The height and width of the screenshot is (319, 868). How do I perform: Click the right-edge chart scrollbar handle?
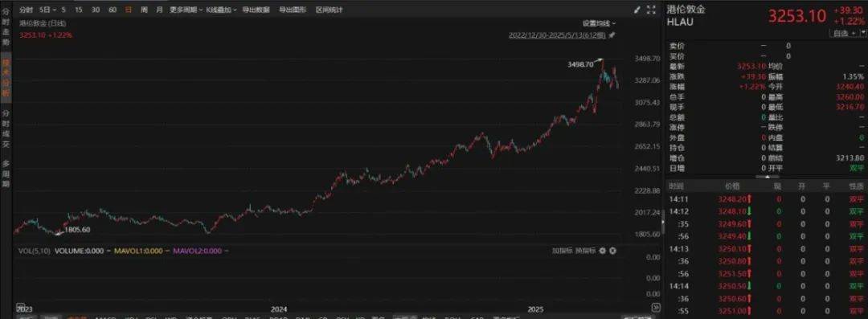(x=662, y=223)
